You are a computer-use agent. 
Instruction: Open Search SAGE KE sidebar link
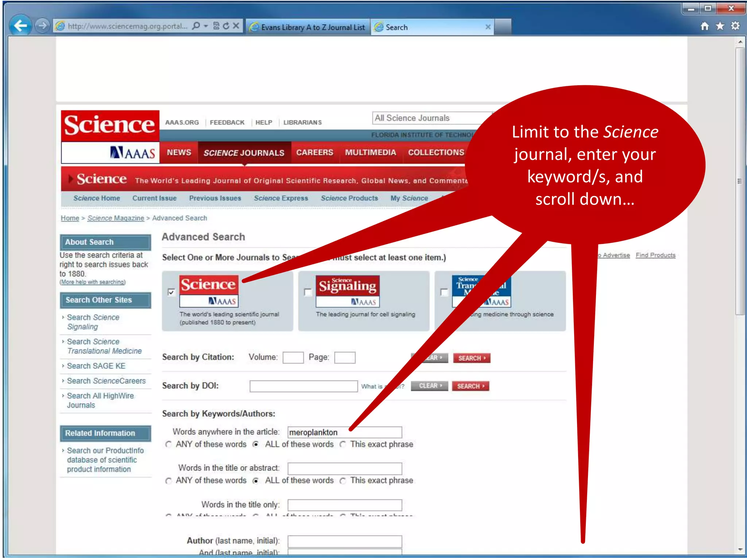96,366
